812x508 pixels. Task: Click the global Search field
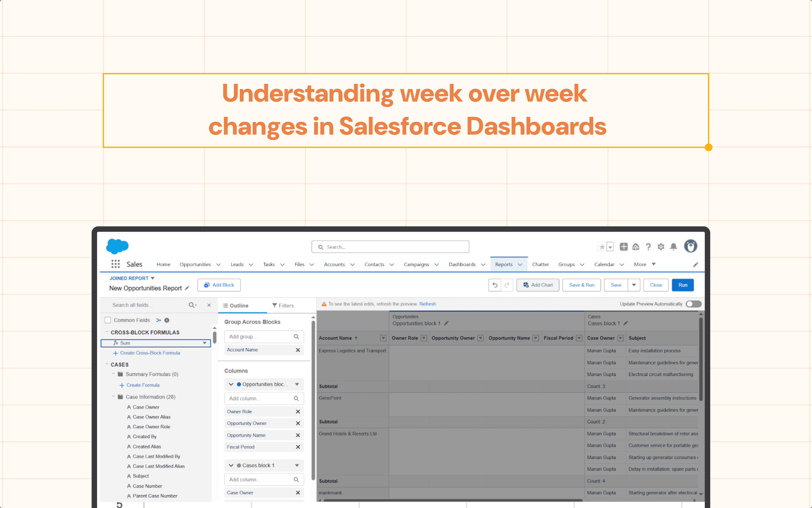pos(390,247)
